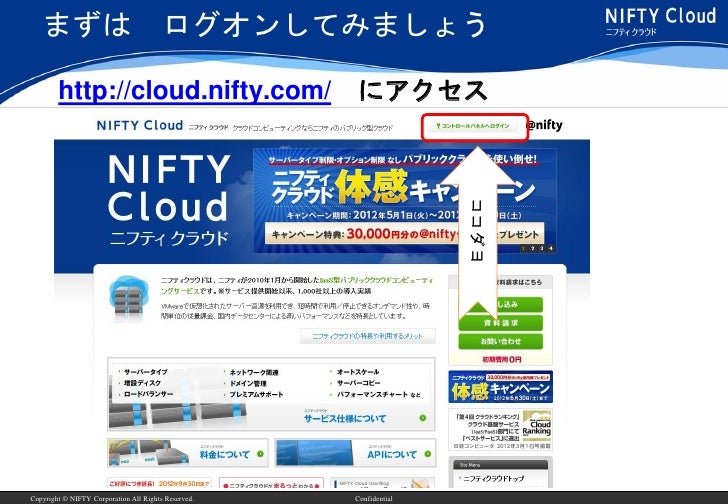The height and width of the screenshot is (504, 728).
Task: Click green arrow icon beside サービス仕様について
Action: (x=423, y=418)
